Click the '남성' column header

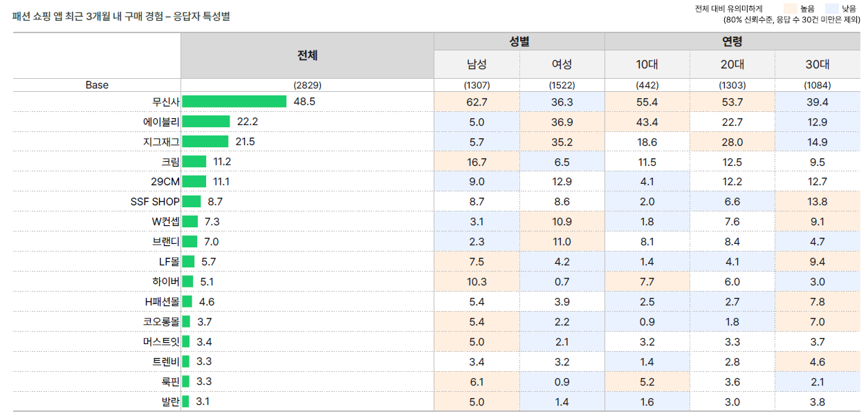coord(477,64)
